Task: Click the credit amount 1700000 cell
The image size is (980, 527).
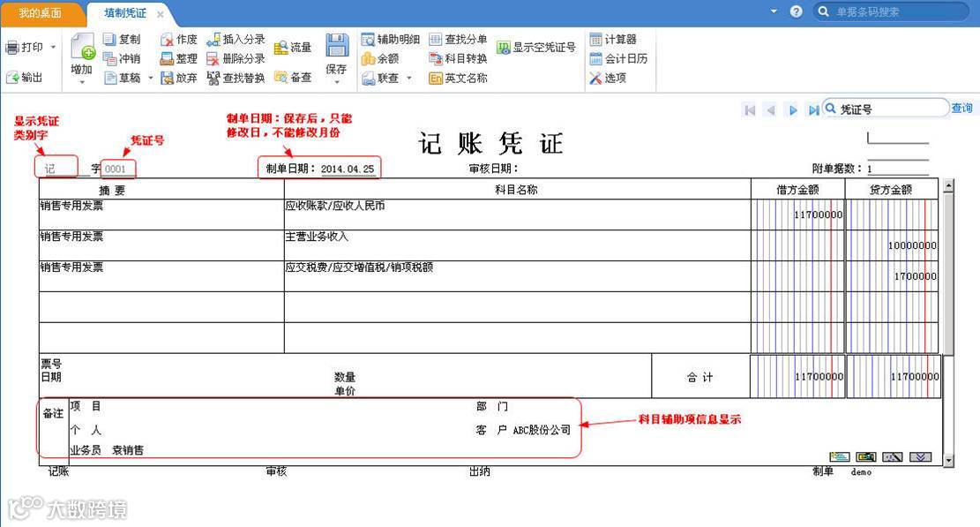Action: click(x=915, y=276)
